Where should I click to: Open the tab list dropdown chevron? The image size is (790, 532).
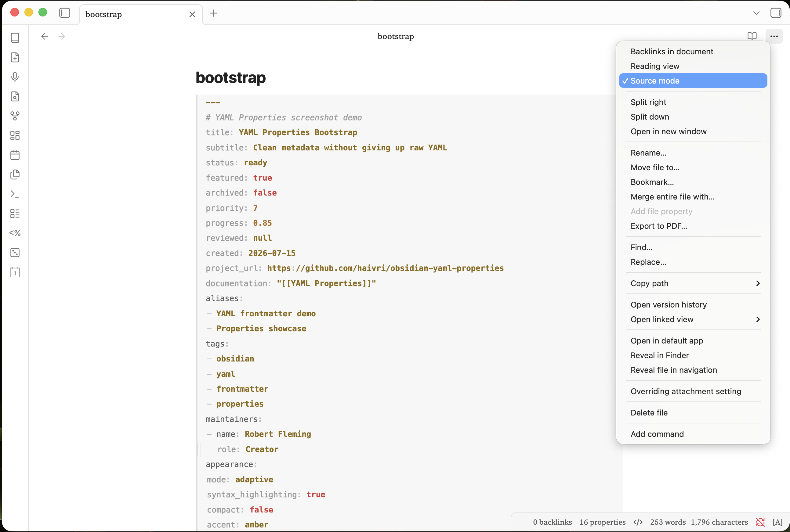point(756,13)
